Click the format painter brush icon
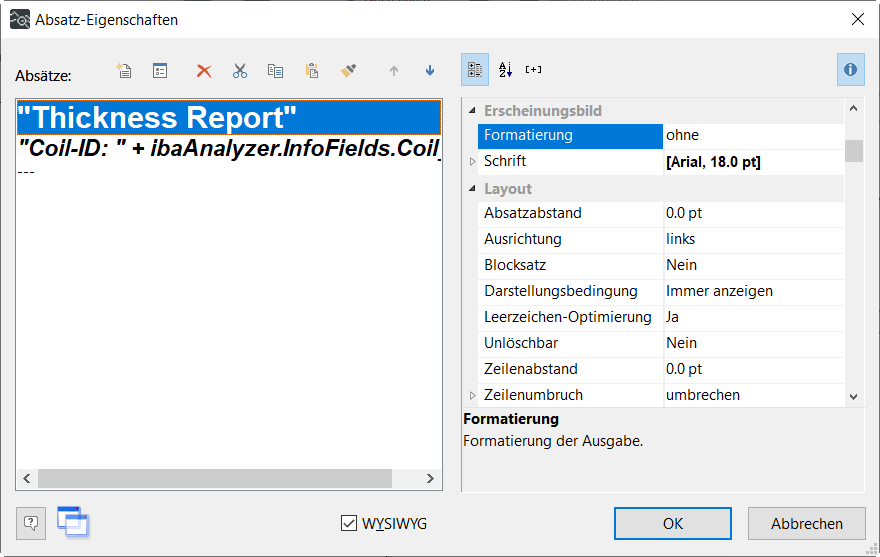Image resolution: width=880 pixels, height=557 pixels. (x=348, y=71)
